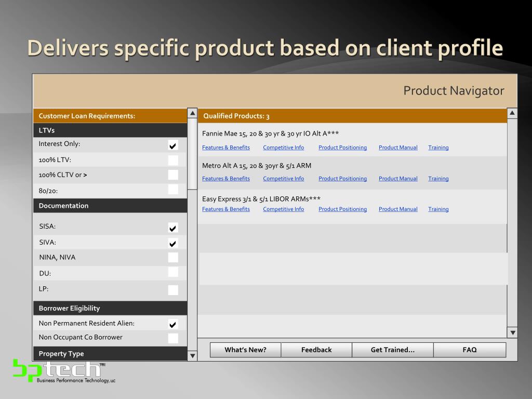The image size is (532, 399).
Task: Open Metro Alt A Product Manual
Action: (x=398, y=179)
